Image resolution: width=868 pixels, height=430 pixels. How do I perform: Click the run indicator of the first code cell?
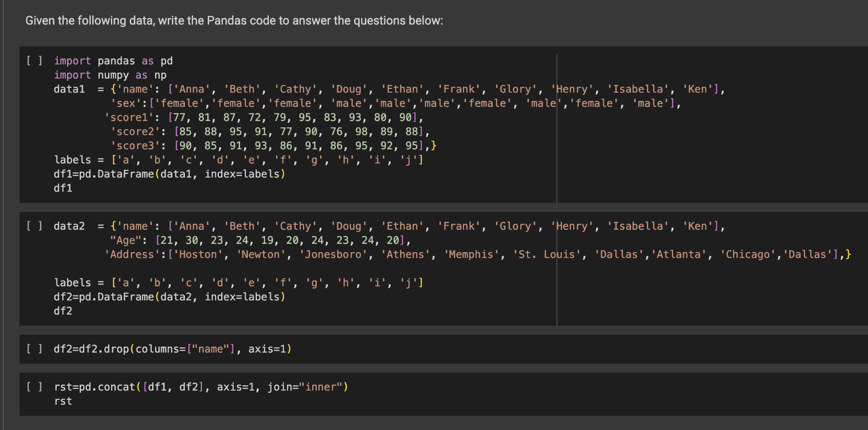[34, 60]
